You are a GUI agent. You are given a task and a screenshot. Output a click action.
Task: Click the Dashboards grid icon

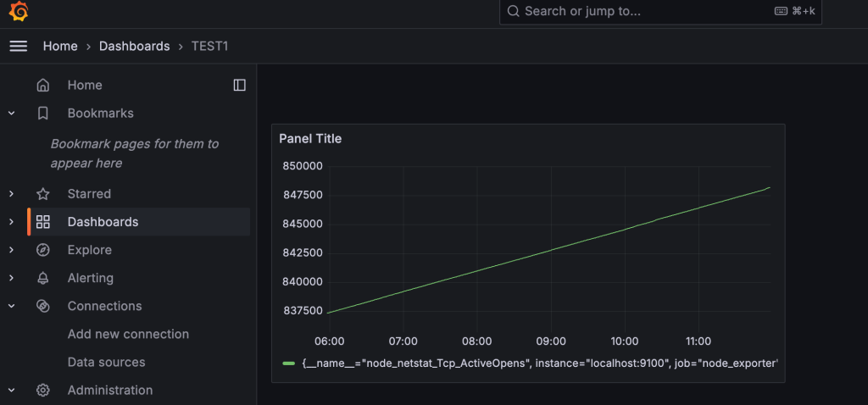tap(42, 222)
